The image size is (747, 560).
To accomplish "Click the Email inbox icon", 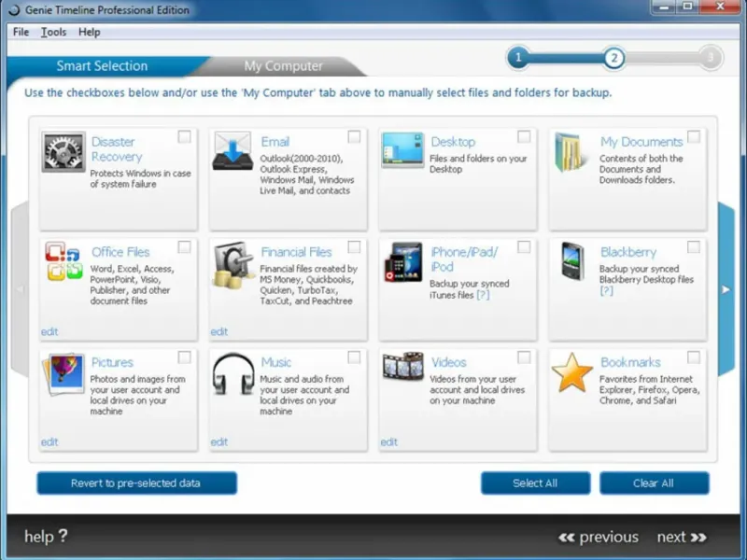I will [233, 151].
